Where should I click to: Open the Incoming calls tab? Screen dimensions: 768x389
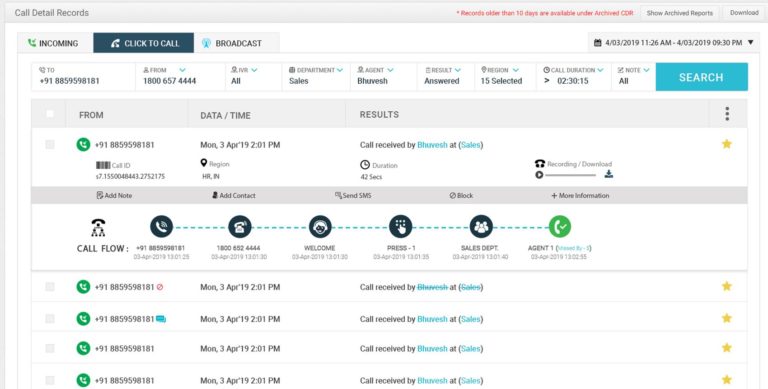55,43
